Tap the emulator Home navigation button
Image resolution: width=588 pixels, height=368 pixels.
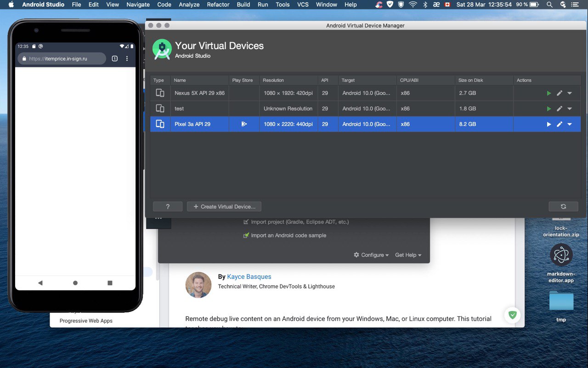point(75,283)
